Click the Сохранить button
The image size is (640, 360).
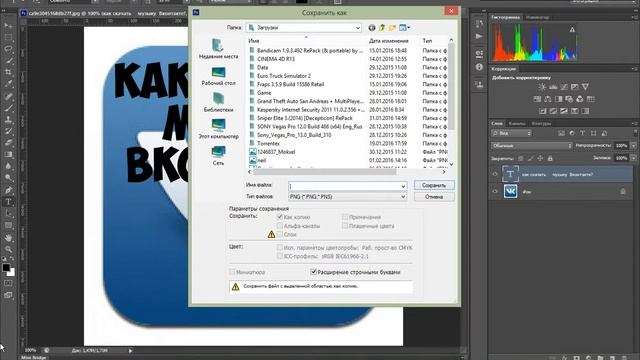[x=434, y=185]
